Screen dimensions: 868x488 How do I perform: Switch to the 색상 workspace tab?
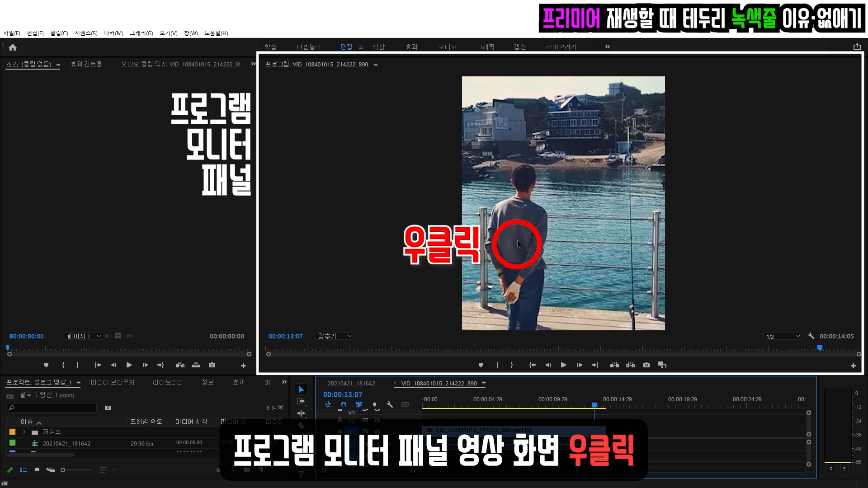pyautogui.click(x=378, y=47)
